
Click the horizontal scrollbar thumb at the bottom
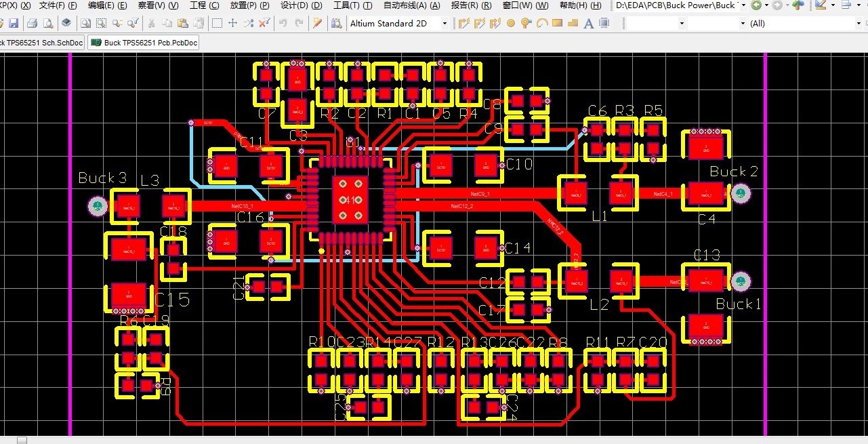[22, 440]
